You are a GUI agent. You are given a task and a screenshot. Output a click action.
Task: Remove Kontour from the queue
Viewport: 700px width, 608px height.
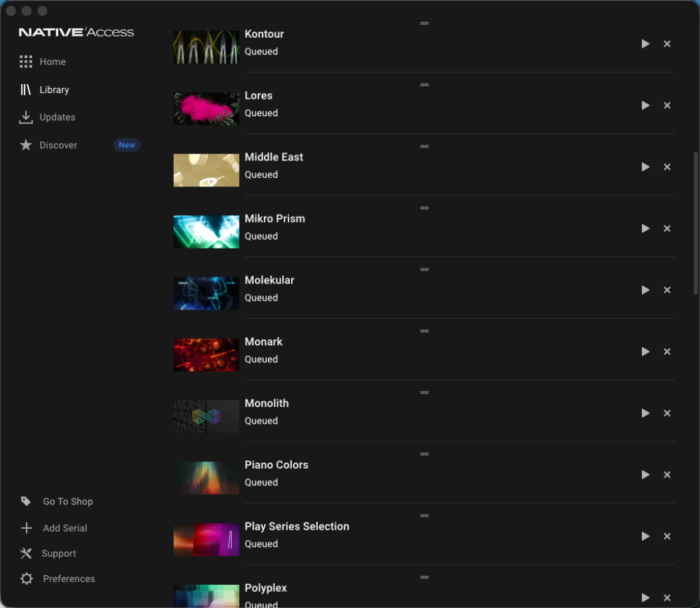(667, 44)
